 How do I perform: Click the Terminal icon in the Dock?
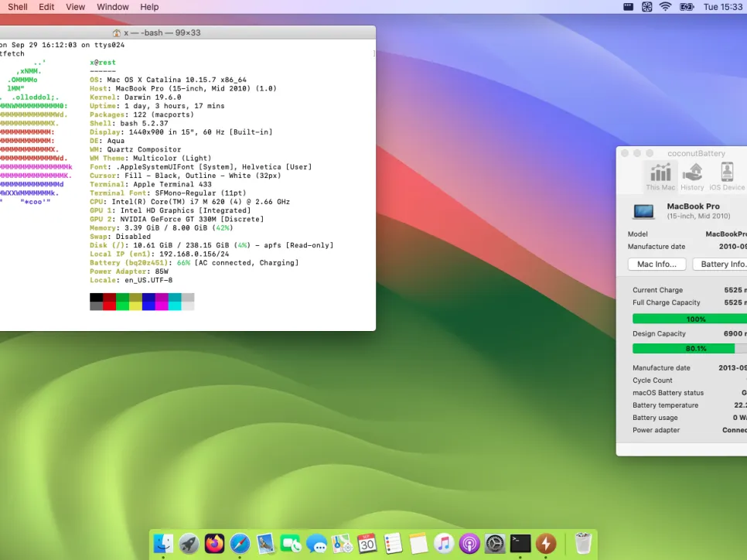coord(520,544)
